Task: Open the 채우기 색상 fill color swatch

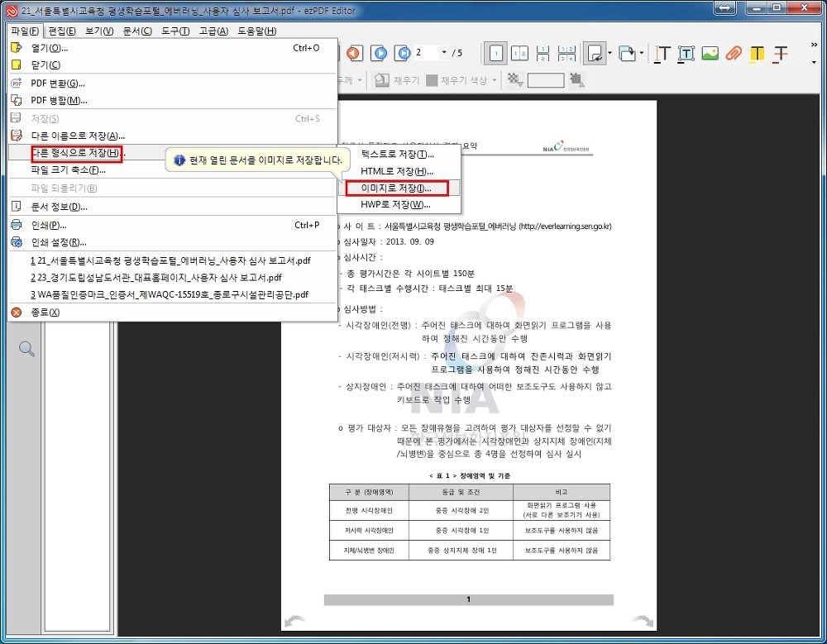Action: (x=432, y=80)
